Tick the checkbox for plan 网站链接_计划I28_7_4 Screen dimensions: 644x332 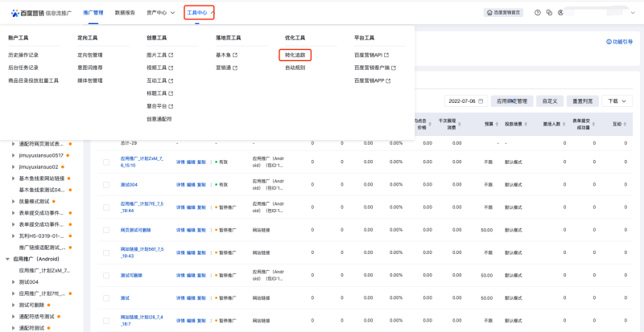pos(106,321)
